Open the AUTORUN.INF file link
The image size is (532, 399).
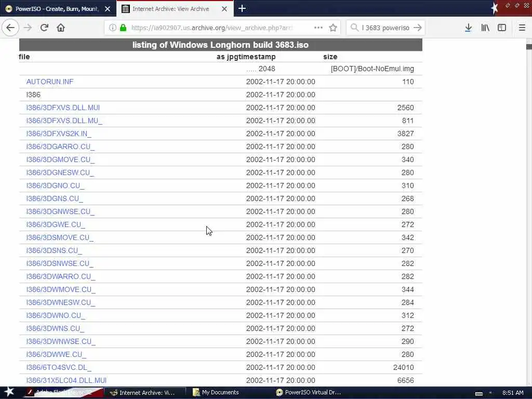coord(50,82)
